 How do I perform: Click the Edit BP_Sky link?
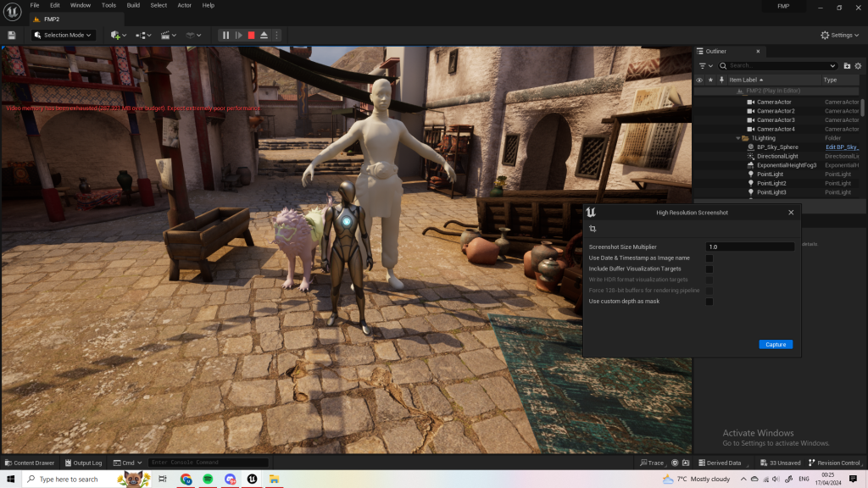tap(842, 147)
